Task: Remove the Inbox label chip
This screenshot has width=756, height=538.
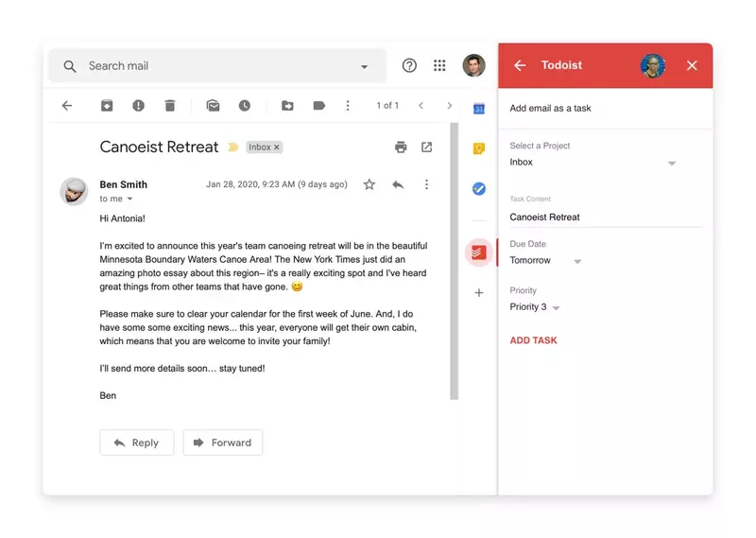Action: tap(277, 148)
